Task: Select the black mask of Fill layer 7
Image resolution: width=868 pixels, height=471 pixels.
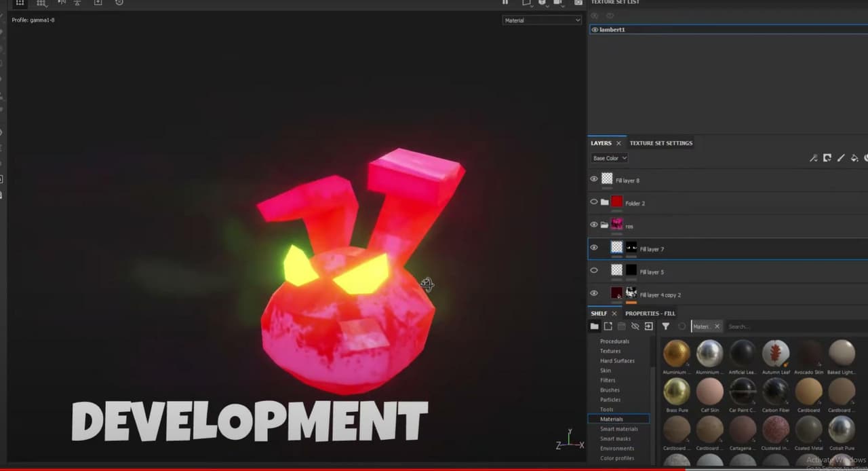Action: tap(631, 248)
